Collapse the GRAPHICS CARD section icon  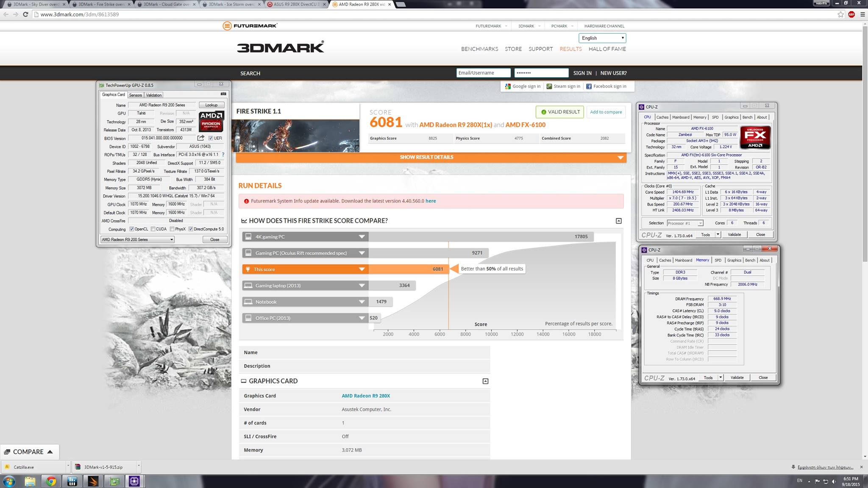click(485, 381)
